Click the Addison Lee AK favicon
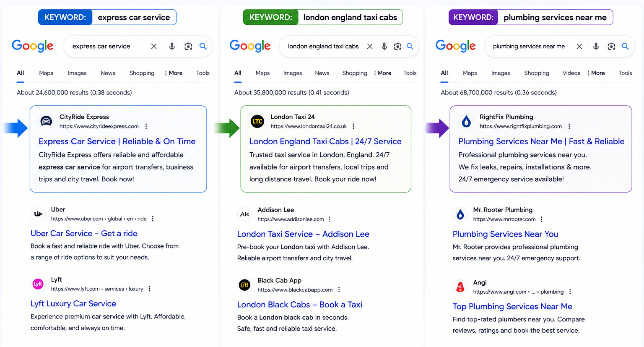The height and width of the screenshot is (347, 644). click(244, 214)
